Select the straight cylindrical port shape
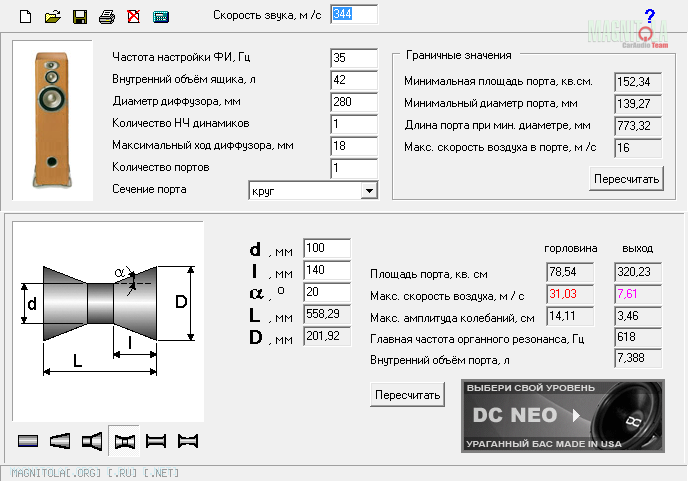Viewport: 688px width, 482px height. (x=28, y=441)
